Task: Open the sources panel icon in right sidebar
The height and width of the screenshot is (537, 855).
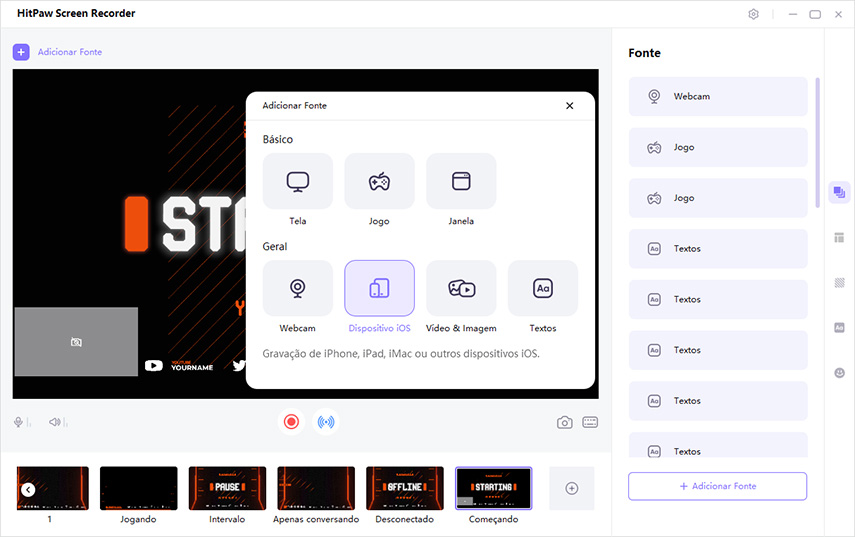Action: pos(839,192)
